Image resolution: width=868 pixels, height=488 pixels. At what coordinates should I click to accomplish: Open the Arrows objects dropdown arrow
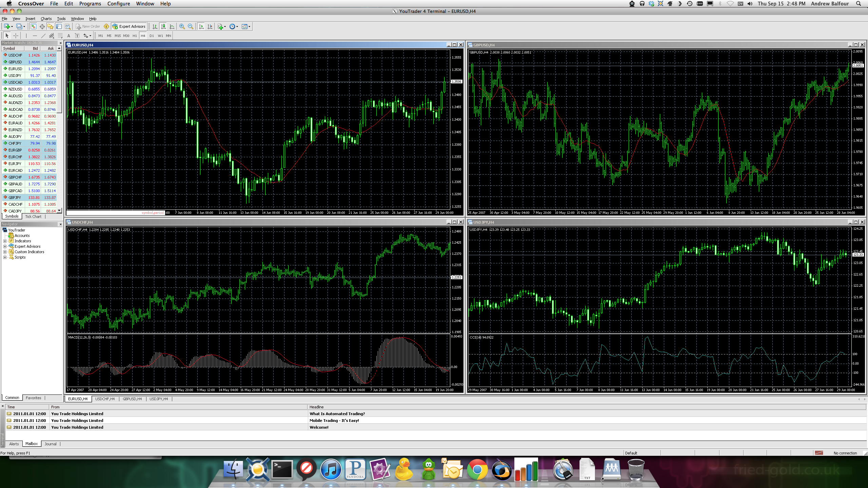(90, 36)
